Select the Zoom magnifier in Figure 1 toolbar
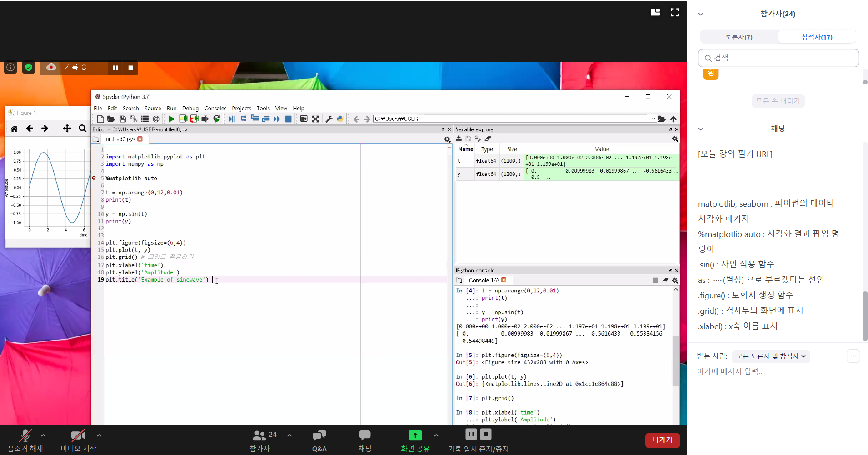 [x=82, y=129]
